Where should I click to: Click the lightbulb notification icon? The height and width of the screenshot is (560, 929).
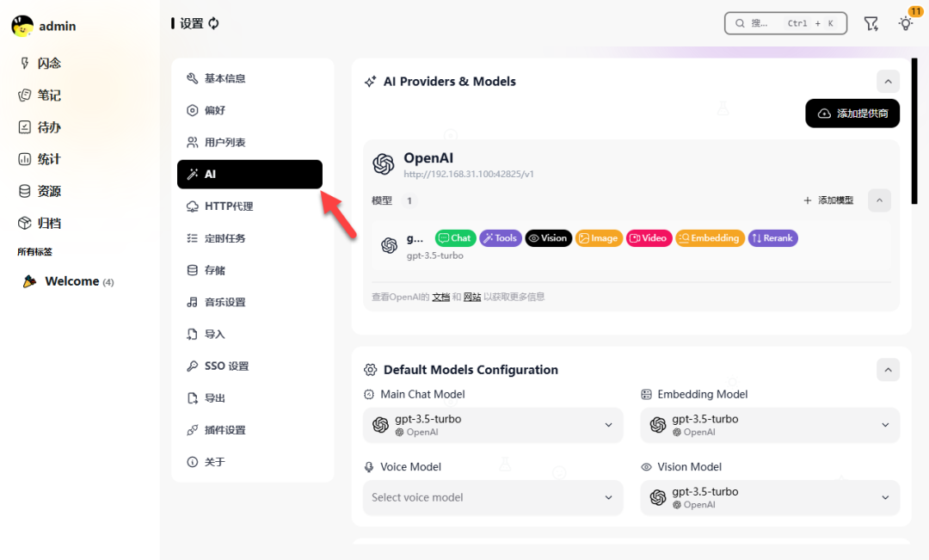(905, 23)
